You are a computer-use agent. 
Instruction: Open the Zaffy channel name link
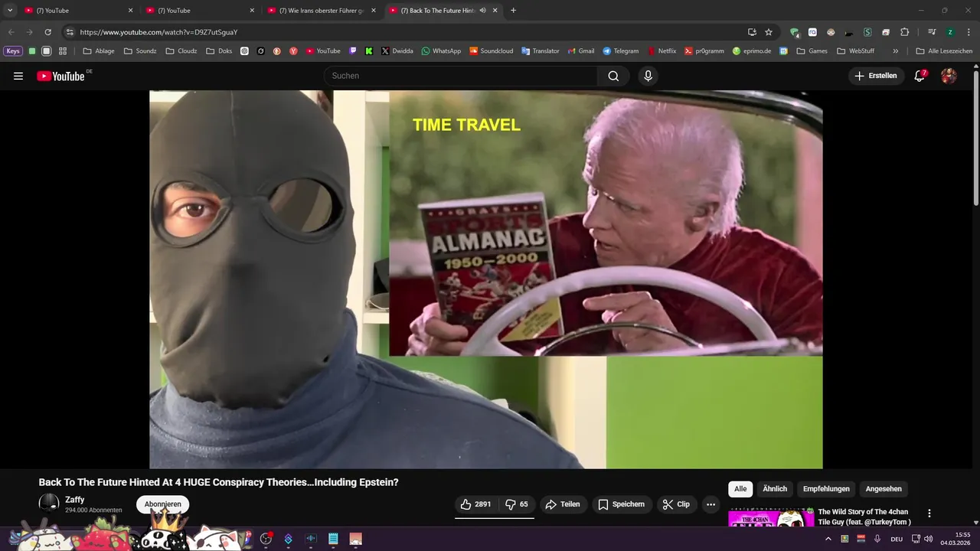[x=75, y=500]
